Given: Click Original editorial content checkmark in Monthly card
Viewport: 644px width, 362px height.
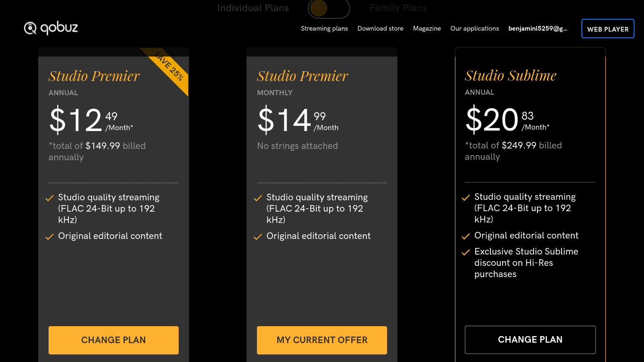Looking at the screenshot, I should tap(258, 237).
